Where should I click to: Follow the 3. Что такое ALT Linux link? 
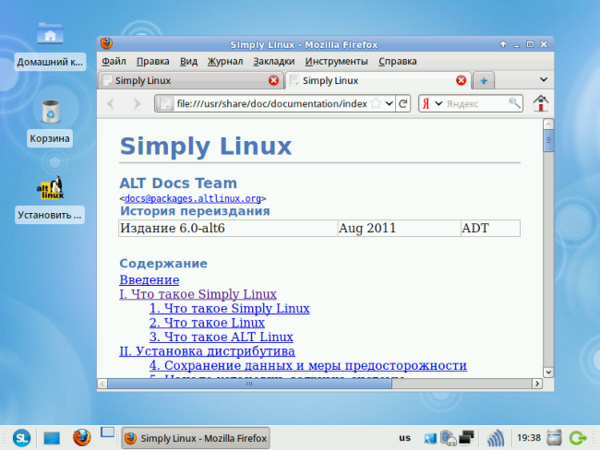pos(221,337)
